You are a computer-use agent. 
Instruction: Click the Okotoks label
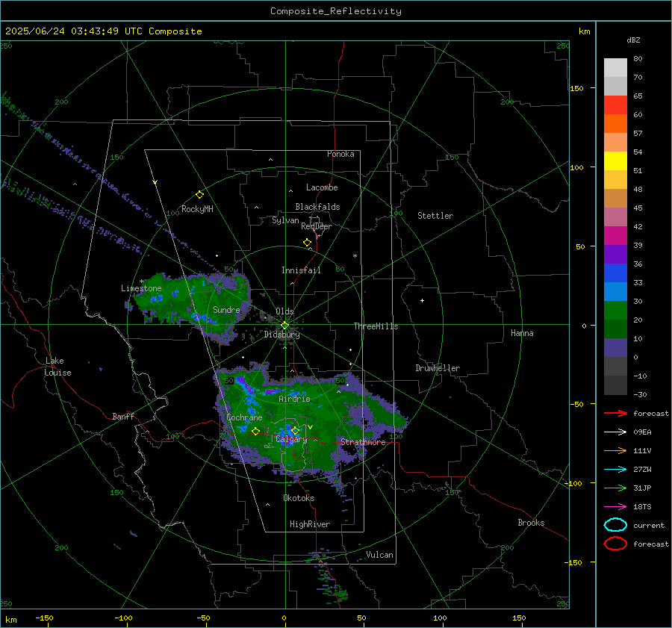(299, 498)
